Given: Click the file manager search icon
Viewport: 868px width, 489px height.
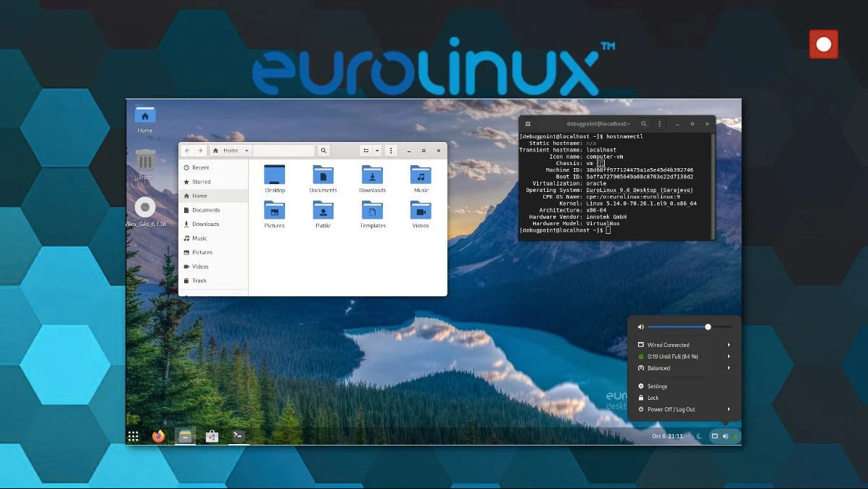Looking at the screenshot, I should pos(323,151).
